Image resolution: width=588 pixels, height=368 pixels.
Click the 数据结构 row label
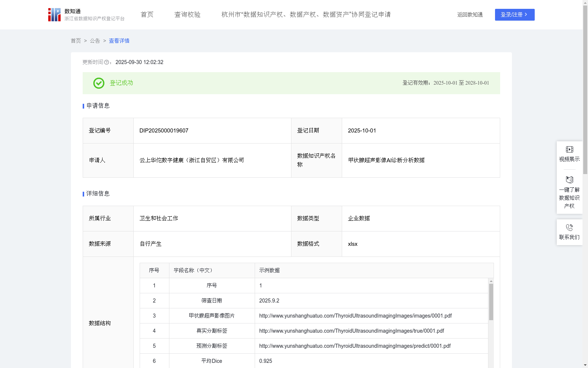tap(100, 323)
